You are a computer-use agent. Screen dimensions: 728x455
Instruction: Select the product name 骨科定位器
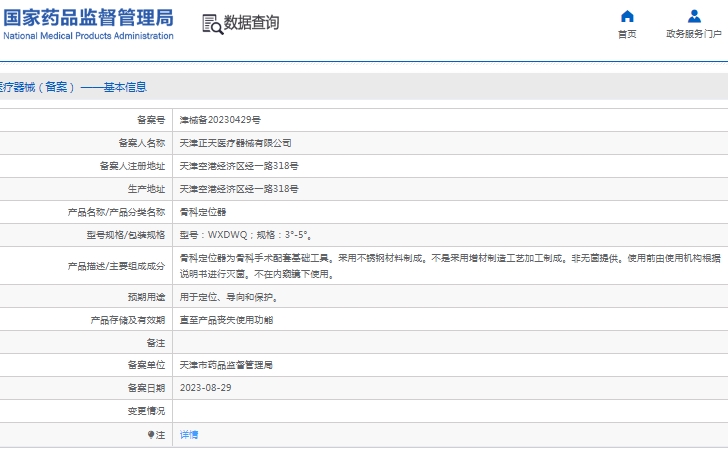tap(203, 212)
